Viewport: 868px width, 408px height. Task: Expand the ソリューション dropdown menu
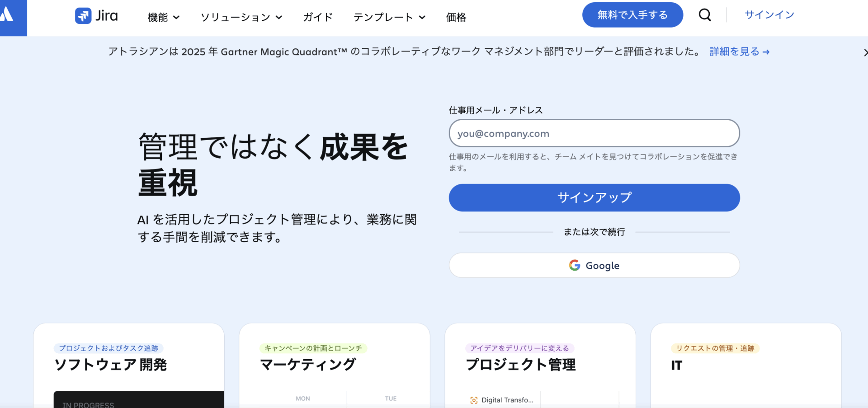[241, 17]
